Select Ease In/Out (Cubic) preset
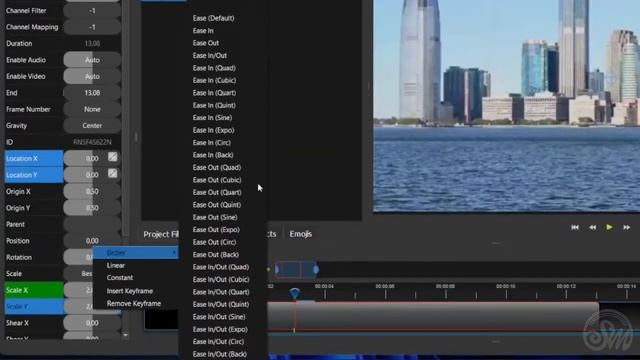 point(221,280)
